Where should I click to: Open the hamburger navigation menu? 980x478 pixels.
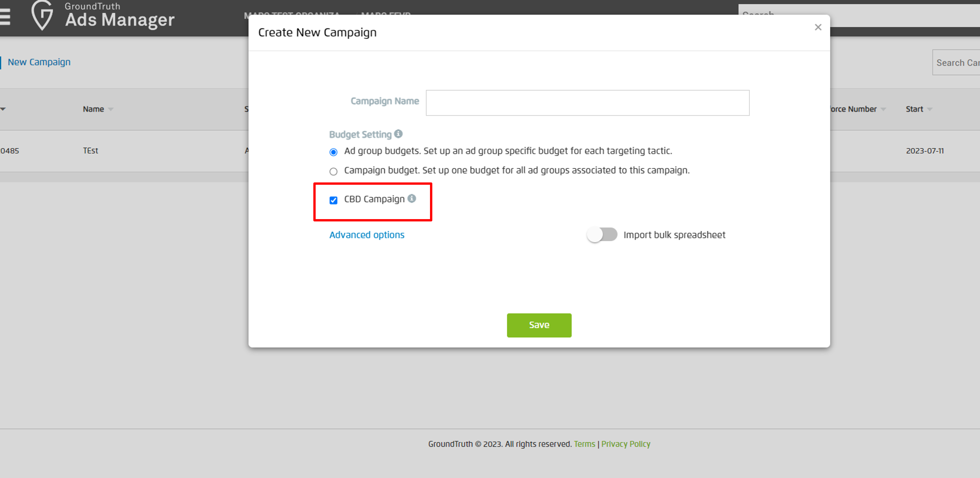point(5,17)
